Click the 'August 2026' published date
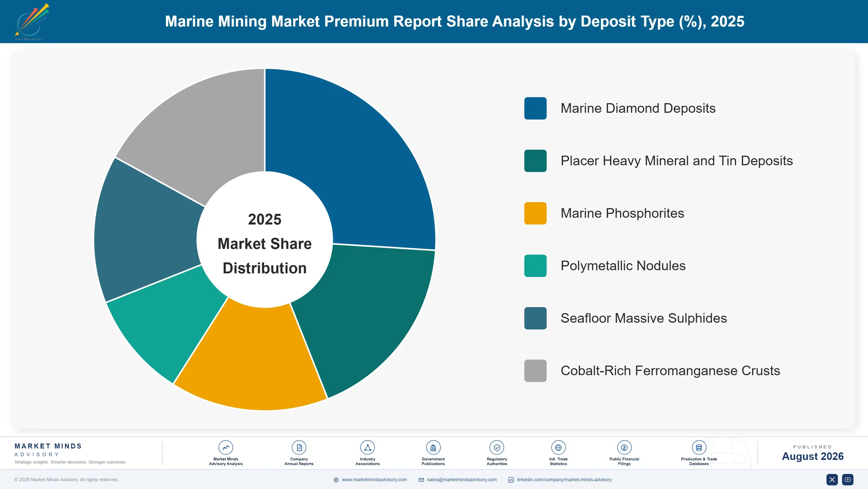The image size is (868, 489). (812, 456)
